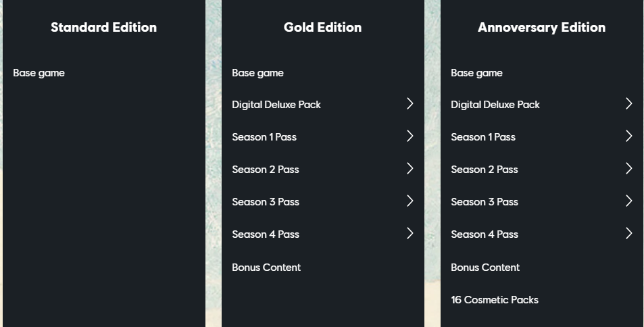Click Digital Deluxe Pack label in Annoversary Edition
The height and width of the screenshot is (327, 644).
coord(495,105)
